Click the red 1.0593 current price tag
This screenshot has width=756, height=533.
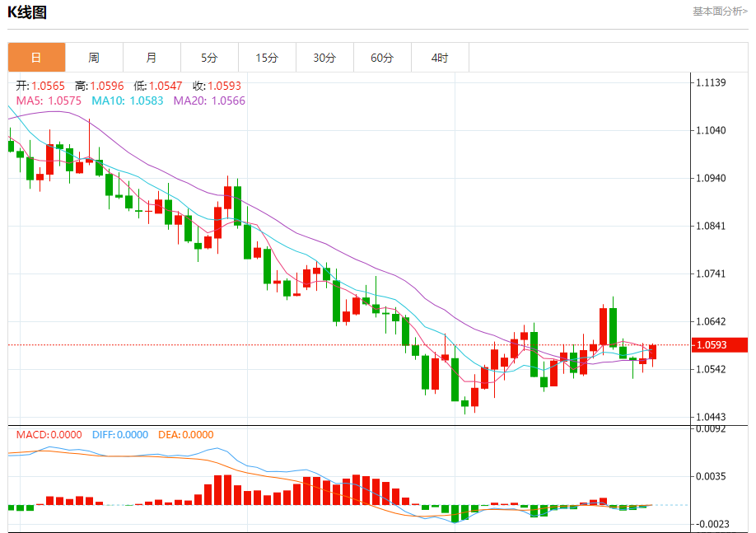pos(720,345)
